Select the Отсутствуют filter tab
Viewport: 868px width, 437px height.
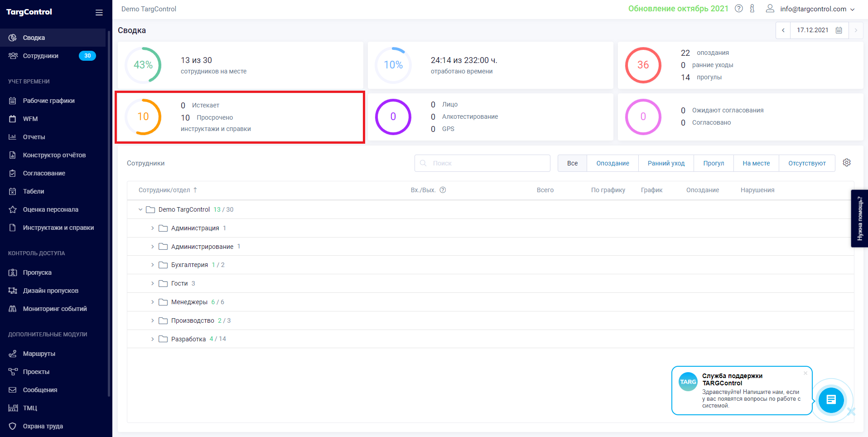(x=807, y=163)
